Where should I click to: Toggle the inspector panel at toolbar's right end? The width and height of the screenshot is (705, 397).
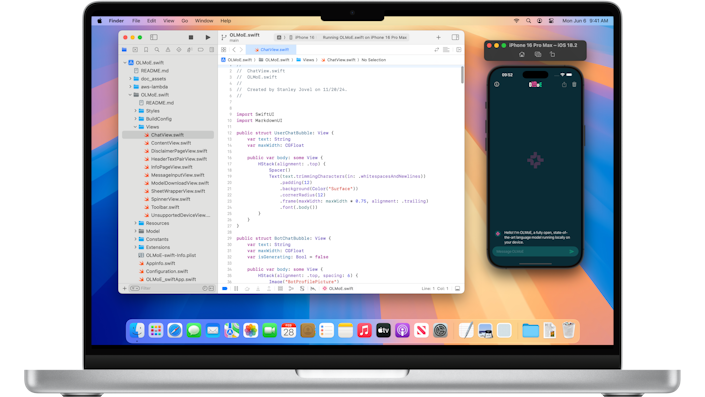point(455,37)
